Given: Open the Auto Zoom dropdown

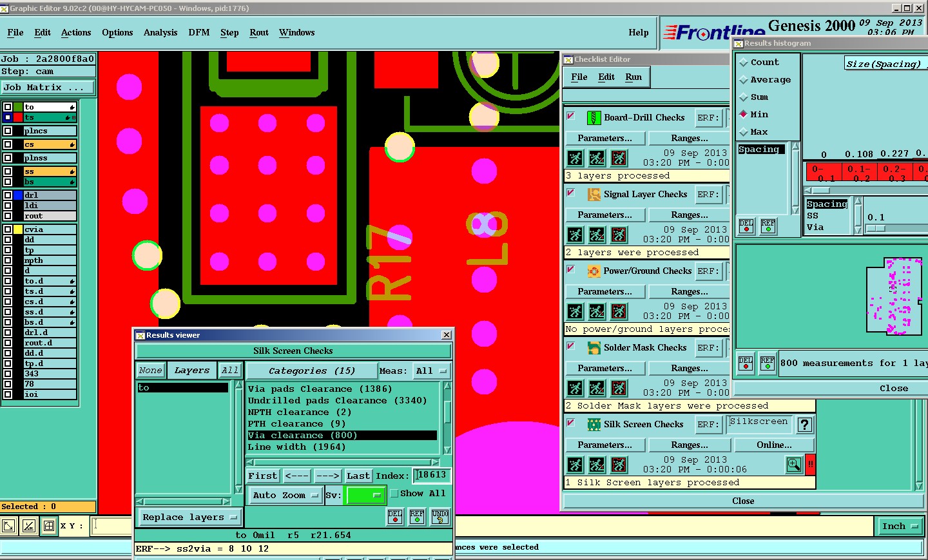Looking at the screenshot, I should (x=285, y=495).
